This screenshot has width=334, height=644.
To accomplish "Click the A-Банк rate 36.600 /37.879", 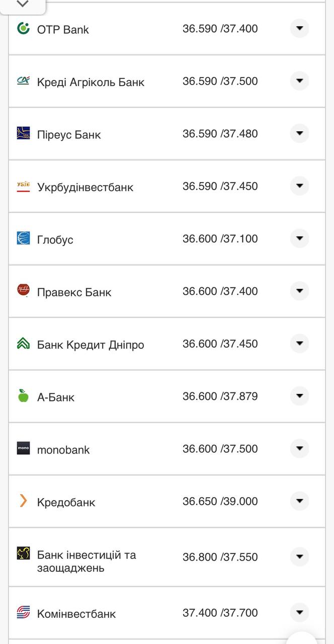I will 220,396.
